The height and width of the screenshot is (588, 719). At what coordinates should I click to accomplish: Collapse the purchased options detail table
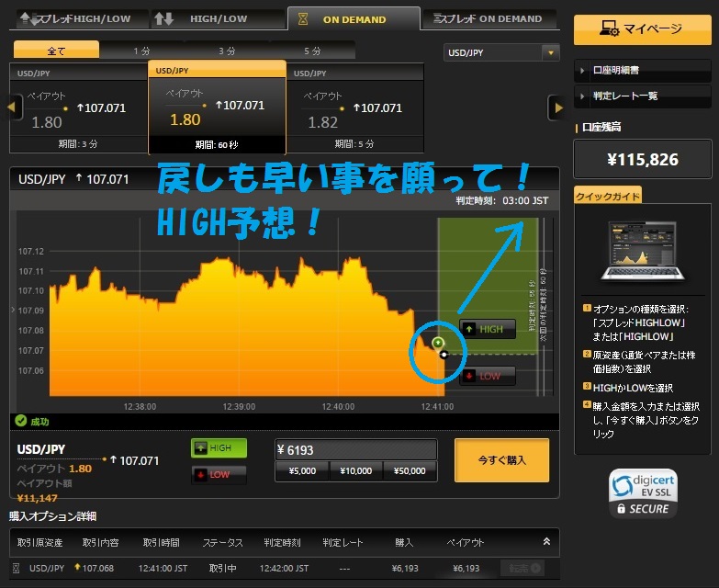[x=547, y=542]
